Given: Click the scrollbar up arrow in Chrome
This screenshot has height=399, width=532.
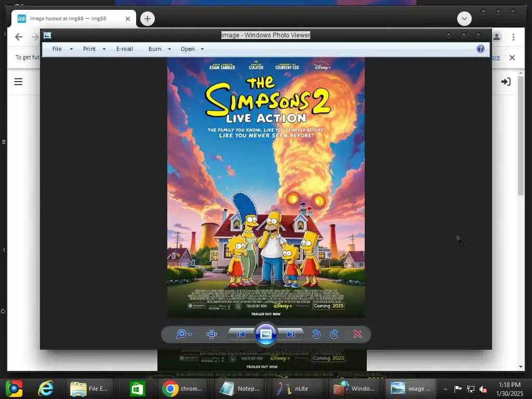Looking at the screenshot, I should coord(521,73).
